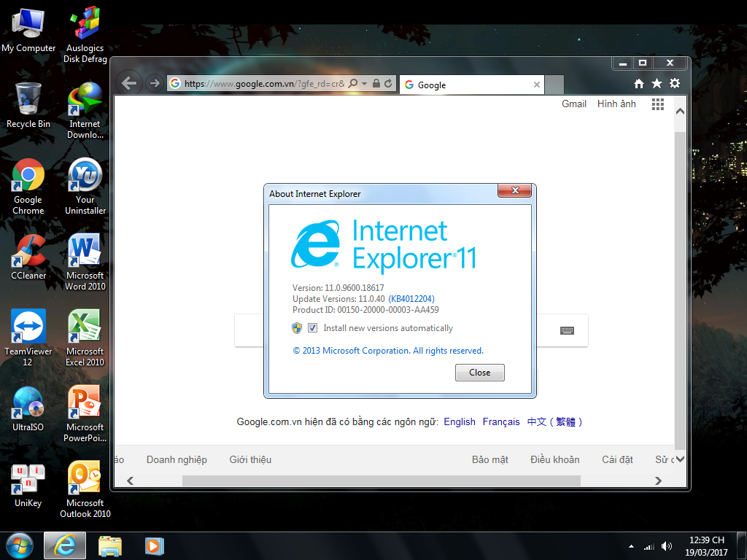Image resolution: width=747 pixels, height=560 pixels.
Task: Expand address bar autocomplete dropdown arrow
Action: [365, 83]
